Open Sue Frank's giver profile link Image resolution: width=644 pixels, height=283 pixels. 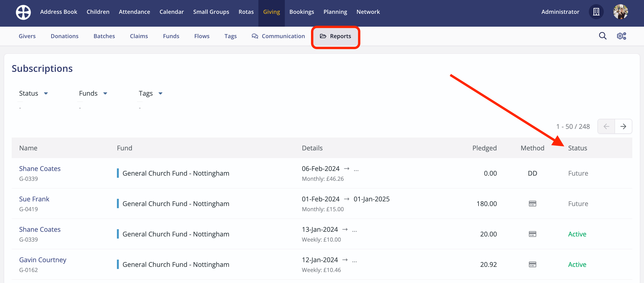coord(34,199)
